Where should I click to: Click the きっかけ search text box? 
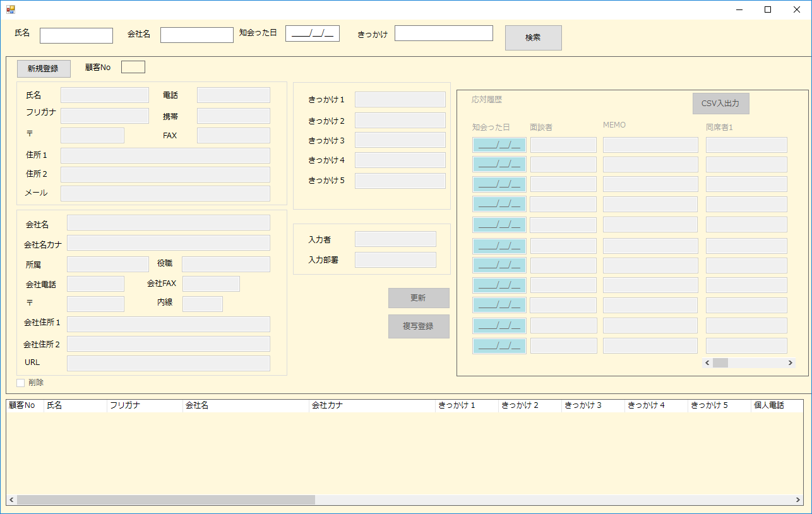coord(443,33)
